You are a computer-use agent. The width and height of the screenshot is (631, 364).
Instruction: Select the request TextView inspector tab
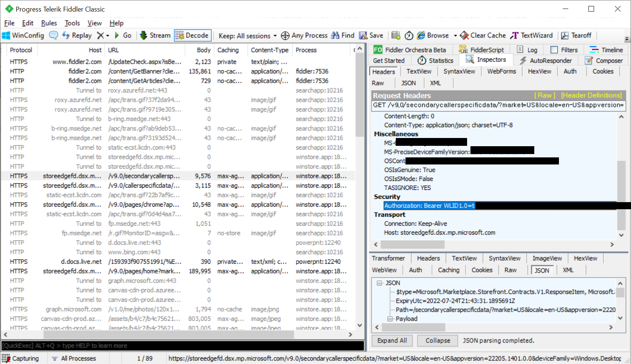419,71
